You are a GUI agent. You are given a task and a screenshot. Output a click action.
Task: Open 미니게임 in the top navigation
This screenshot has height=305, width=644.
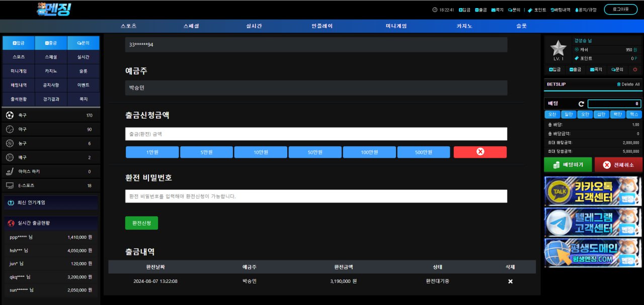pos(396,26)
